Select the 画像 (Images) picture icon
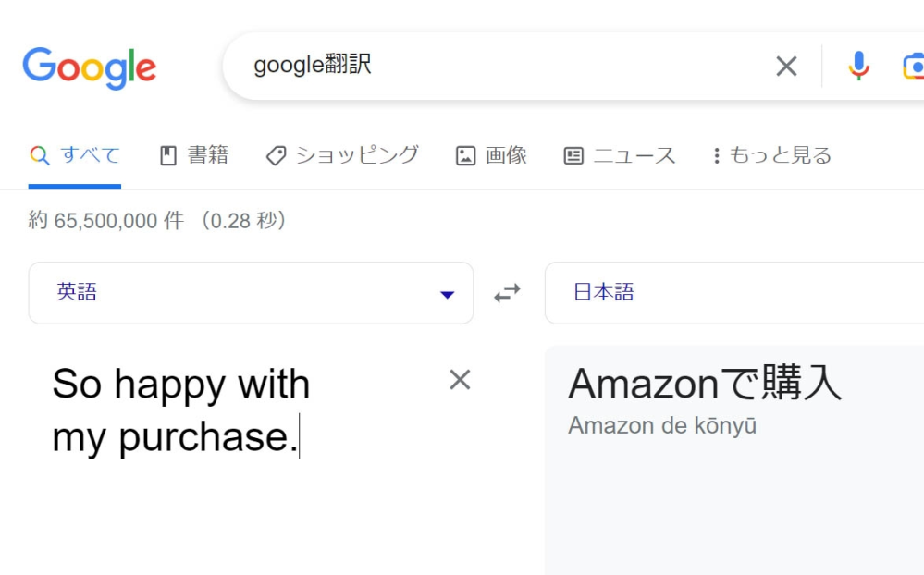The height and width of the screenshot is (575, 924). pos(467,154)
